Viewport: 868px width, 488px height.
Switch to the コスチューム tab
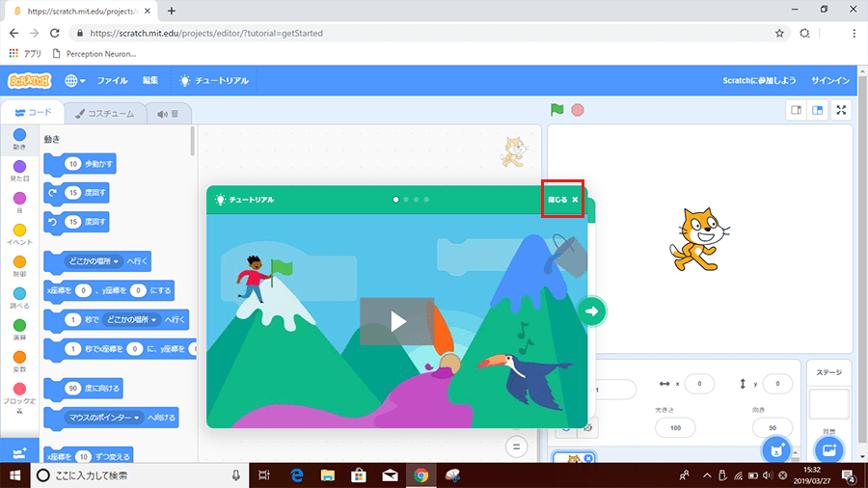(104, 114)
